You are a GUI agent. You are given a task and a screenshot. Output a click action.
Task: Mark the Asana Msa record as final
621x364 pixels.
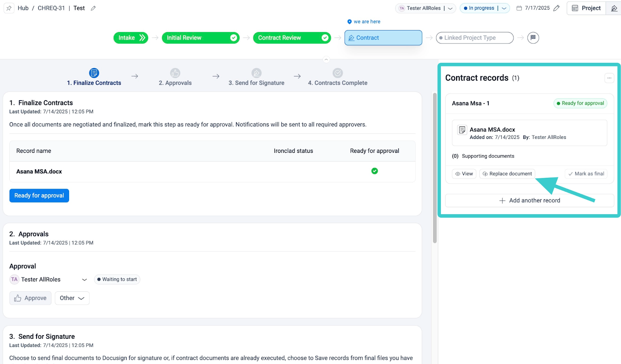(586, 174)
